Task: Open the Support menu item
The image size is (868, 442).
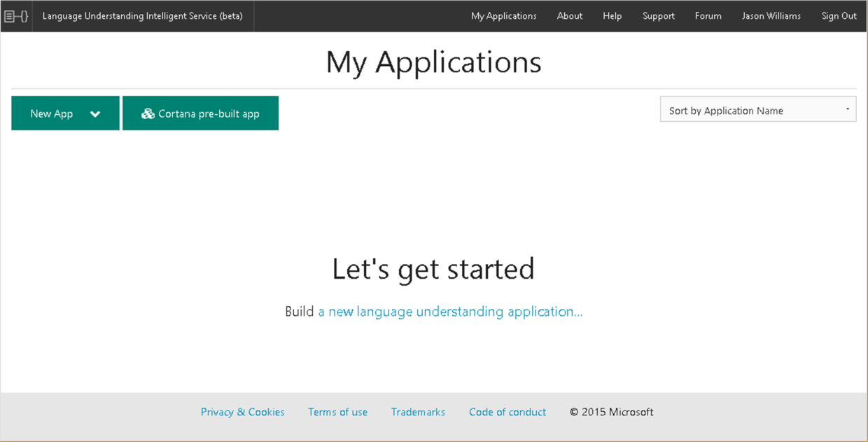Action: coord(658,16)
